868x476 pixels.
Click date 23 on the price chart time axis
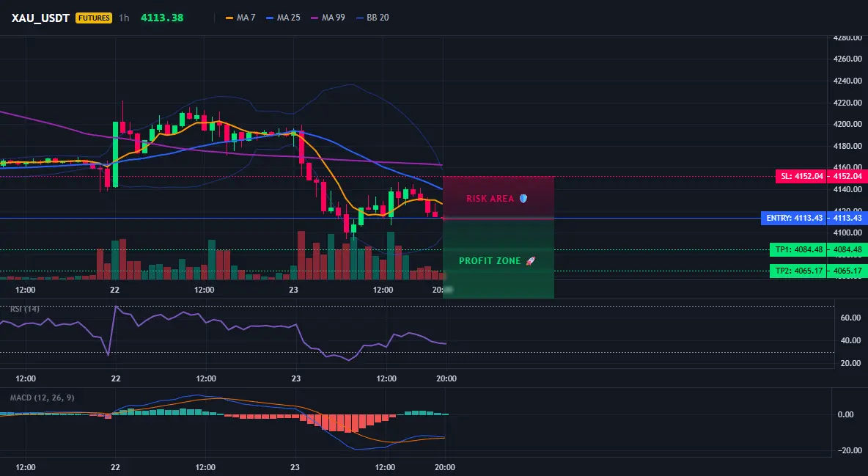point(293,290)
